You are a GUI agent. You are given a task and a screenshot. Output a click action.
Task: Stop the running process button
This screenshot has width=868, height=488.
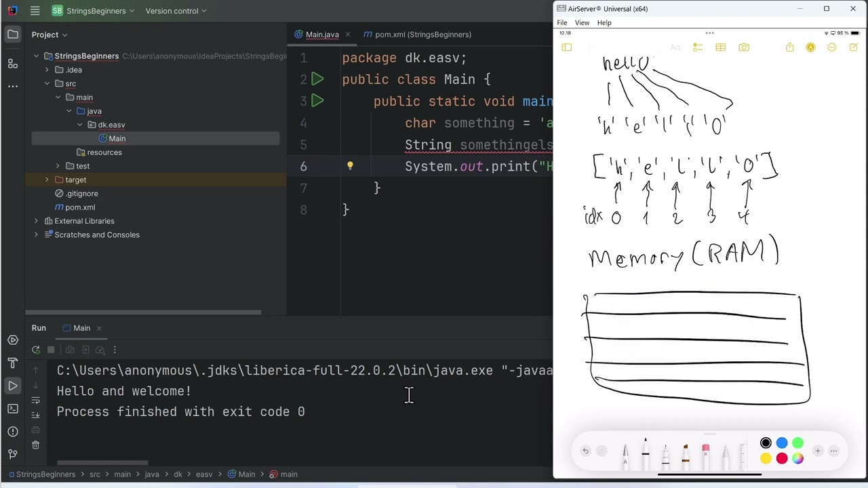pos(51,350)
